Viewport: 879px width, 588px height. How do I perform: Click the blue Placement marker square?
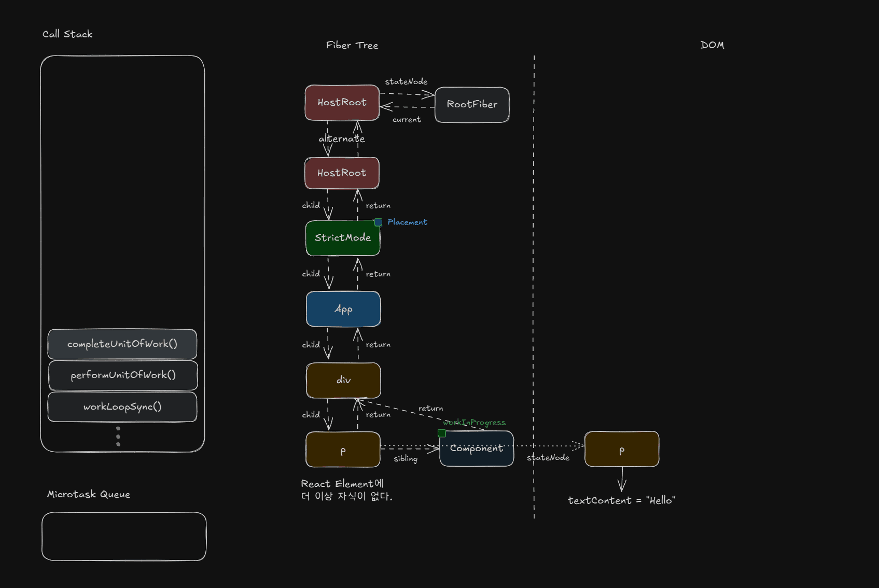378,222
